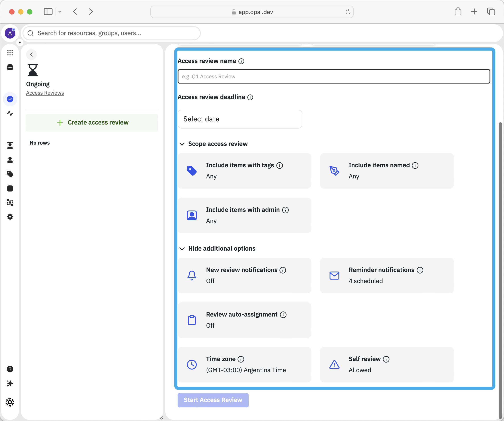Open the inbox tray icon in sidebar
504x421 pixels.
coord(10,67)
